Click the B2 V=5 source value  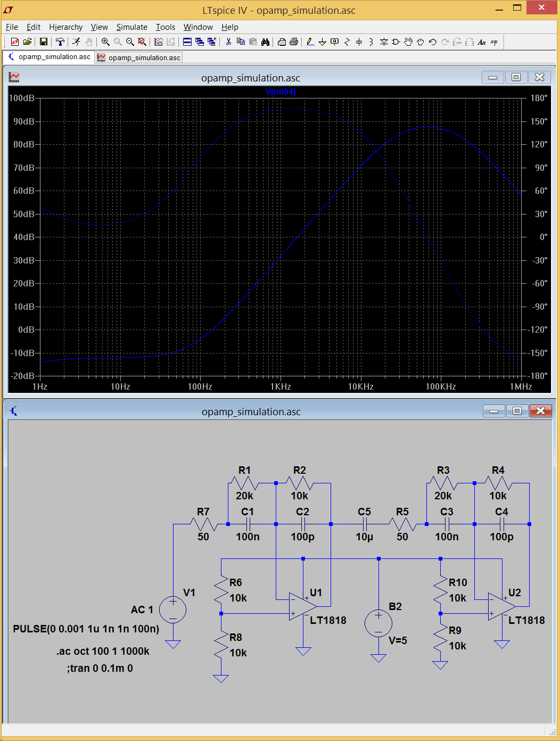tap(398, 640)
